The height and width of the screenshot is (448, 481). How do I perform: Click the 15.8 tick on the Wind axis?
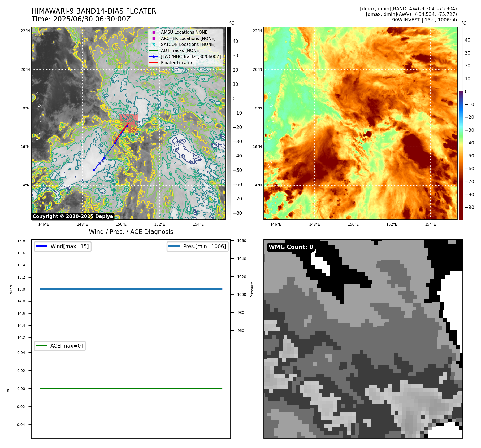(21, 241)
